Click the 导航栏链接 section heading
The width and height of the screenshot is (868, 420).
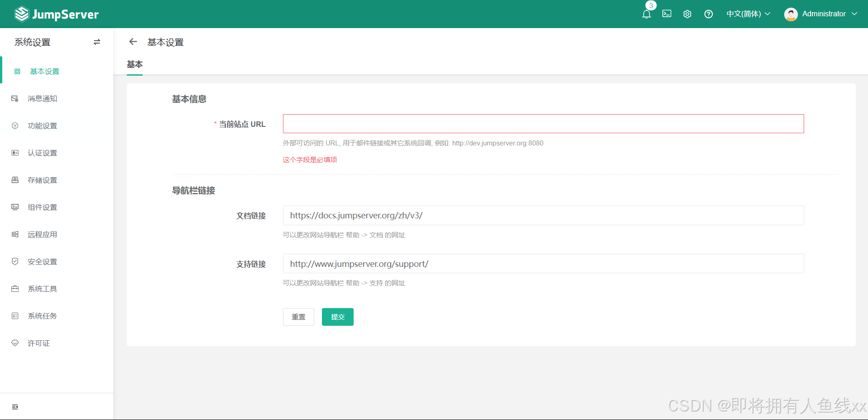[193, 190]
